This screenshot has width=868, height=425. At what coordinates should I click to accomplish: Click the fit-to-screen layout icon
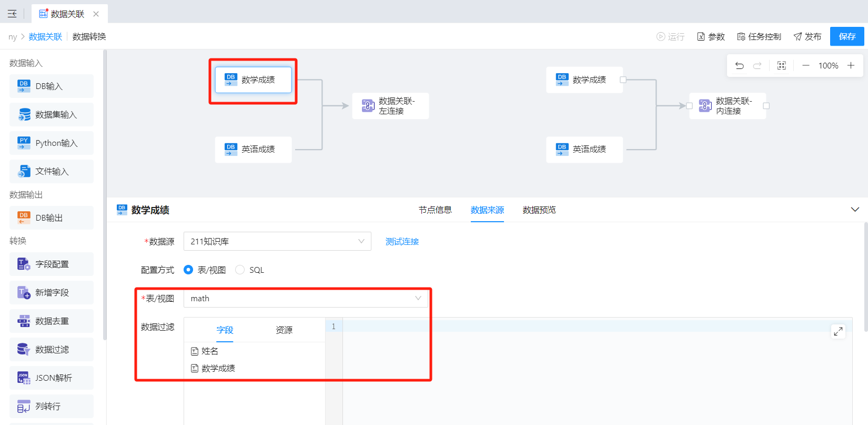(781, 66)
